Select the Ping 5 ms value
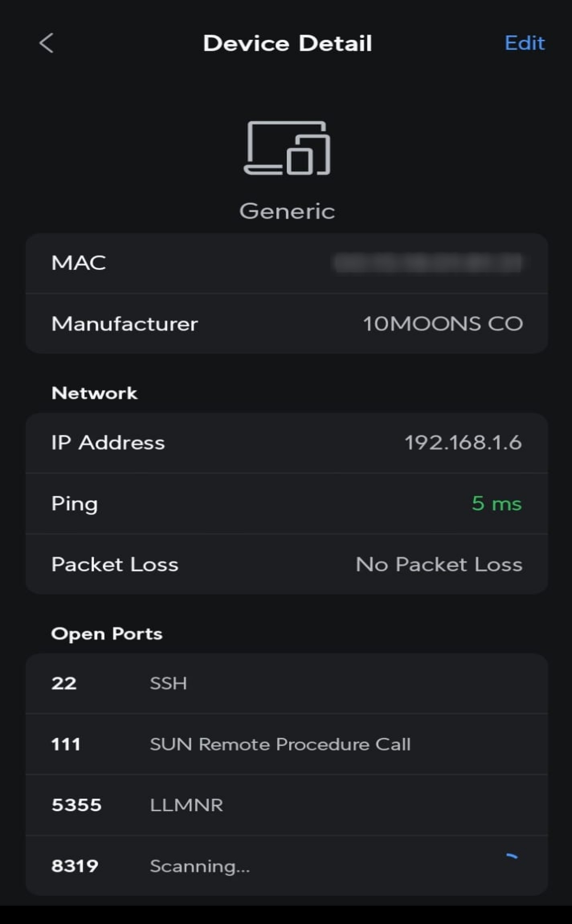Image resolution: width=572 pixels, height=924 pixels. point(496,503)
